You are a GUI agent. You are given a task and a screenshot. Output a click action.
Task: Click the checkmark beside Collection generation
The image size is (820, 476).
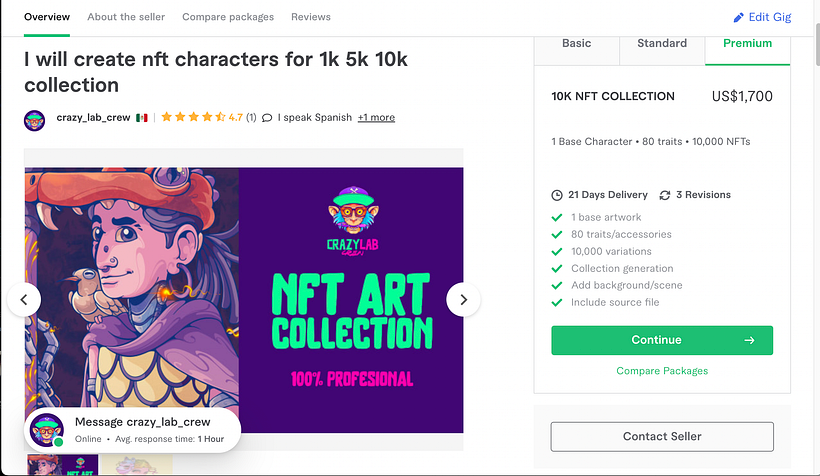point(557,268)
